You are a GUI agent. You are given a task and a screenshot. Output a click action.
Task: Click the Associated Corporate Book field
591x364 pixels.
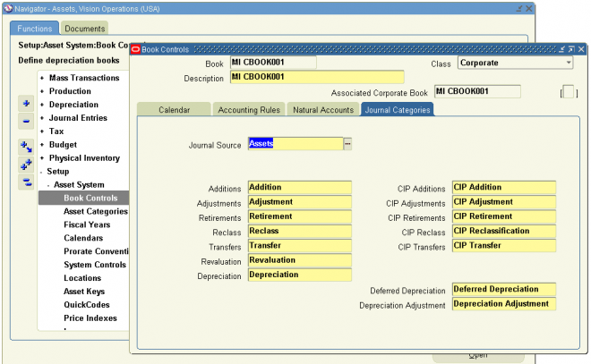pyautogui.click(x=477, y=91)
